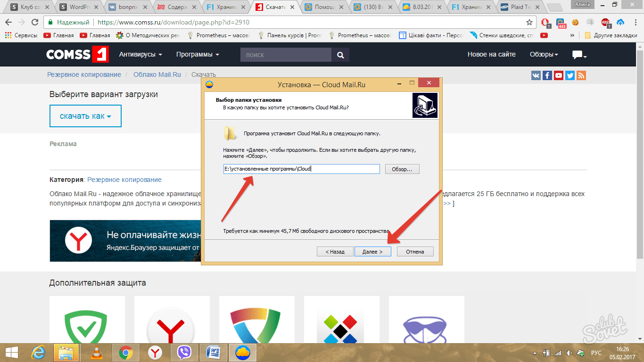
Task: Open the speech-bubble dropdown in the site header
Action: coord(579,55)
